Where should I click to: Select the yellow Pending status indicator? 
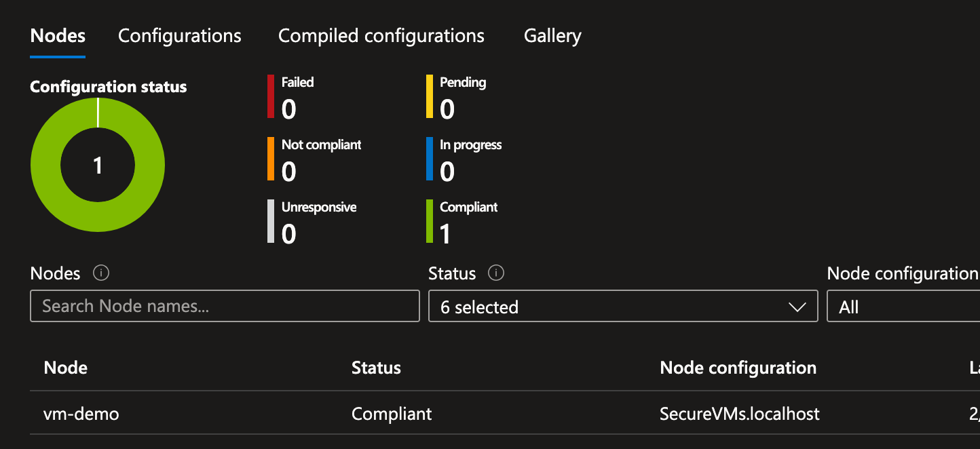(429, 98)
